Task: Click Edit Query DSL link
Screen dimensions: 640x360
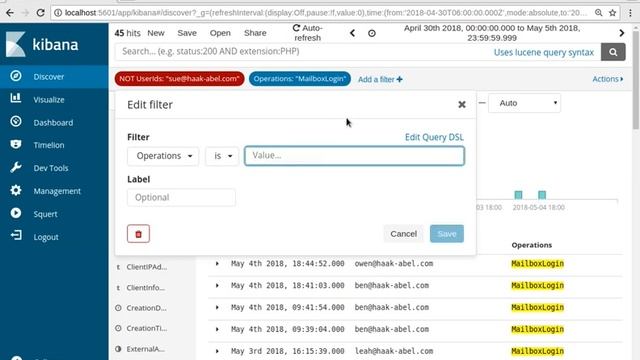Action: [434, 137]
